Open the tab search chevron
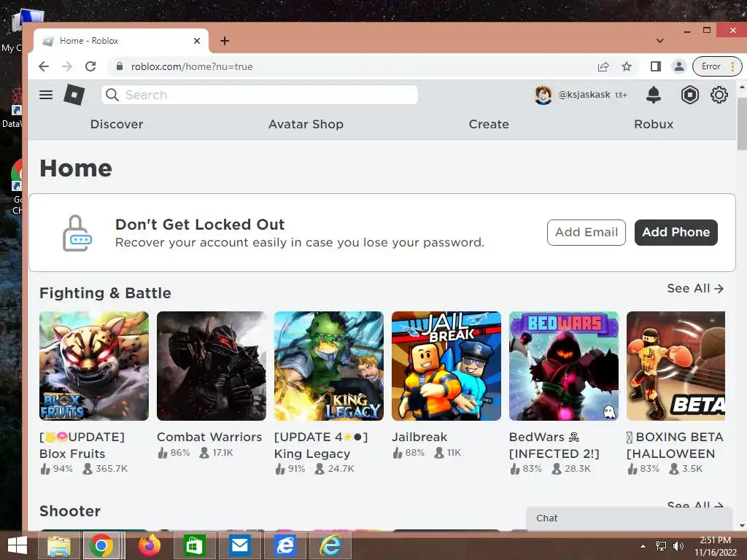Viewport: 747px width, 560px height. click(659, 41)
